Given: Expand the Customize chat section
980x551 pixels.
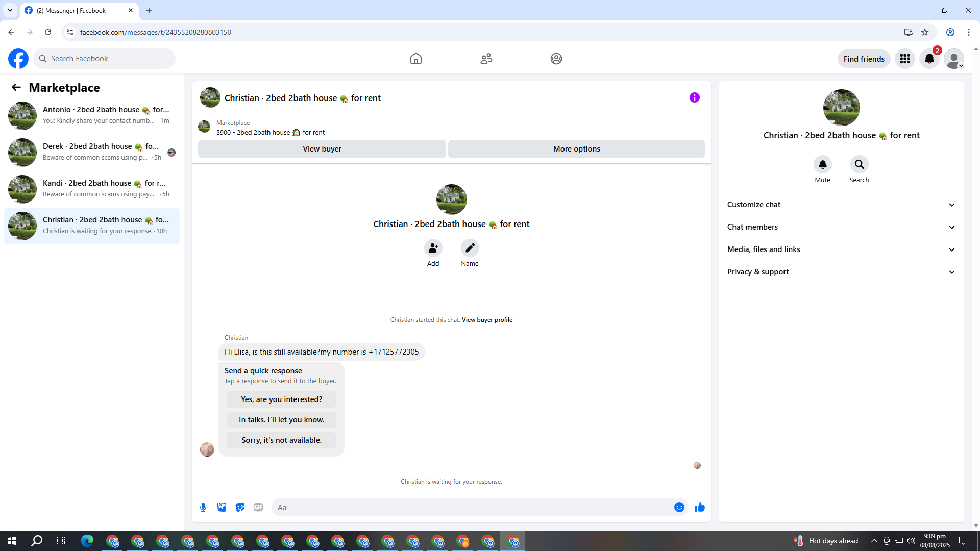Looking at the screenshot, I should pyautogui.click(x=841, y=205).
